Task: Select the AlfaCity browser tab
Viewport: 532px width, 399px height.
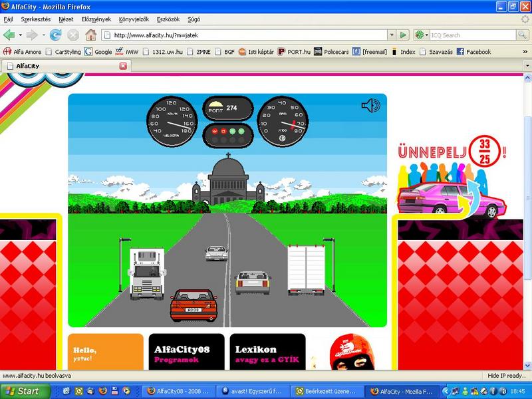Action: [x=66, y=66]
